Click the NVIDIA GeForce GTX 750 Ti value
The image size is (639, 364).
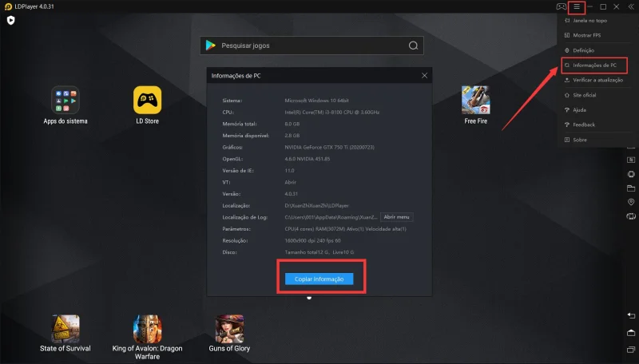(x=329, y=148)
